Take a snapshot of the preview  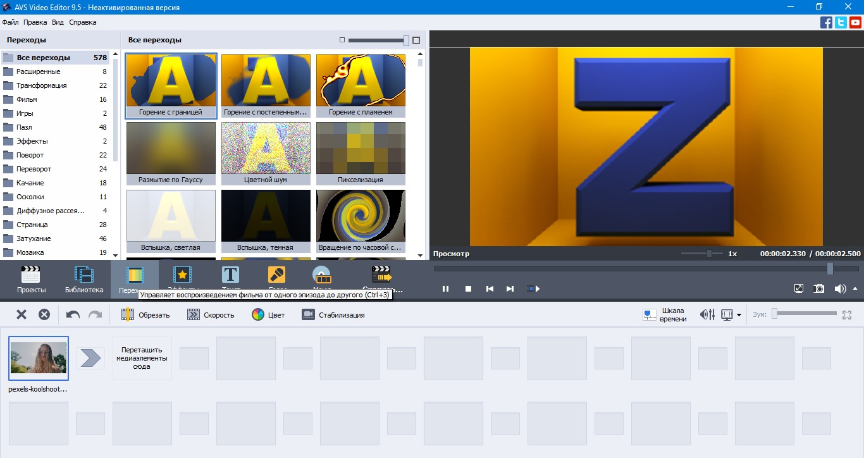point(819,289)
